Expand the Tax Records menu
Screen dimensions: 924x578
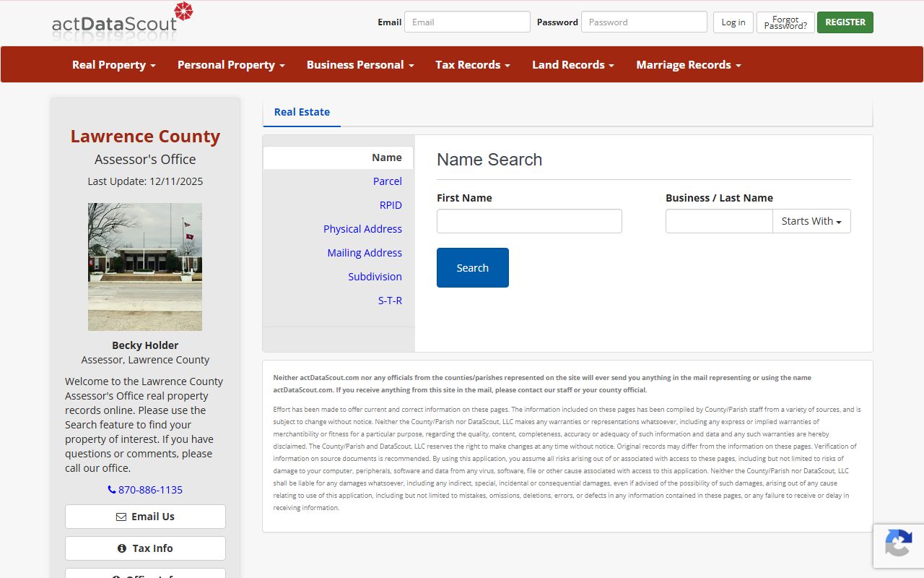(473, 64)
